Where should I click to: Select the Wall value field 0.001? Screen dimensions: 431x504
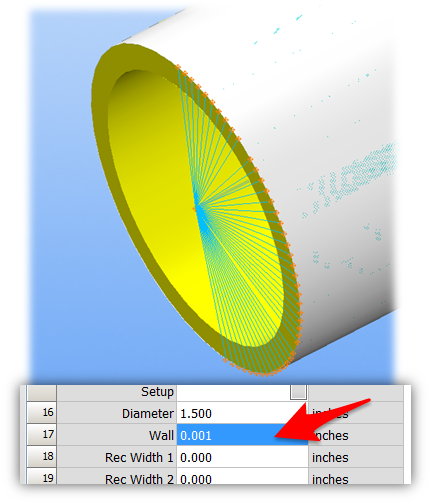pos(242,435)
